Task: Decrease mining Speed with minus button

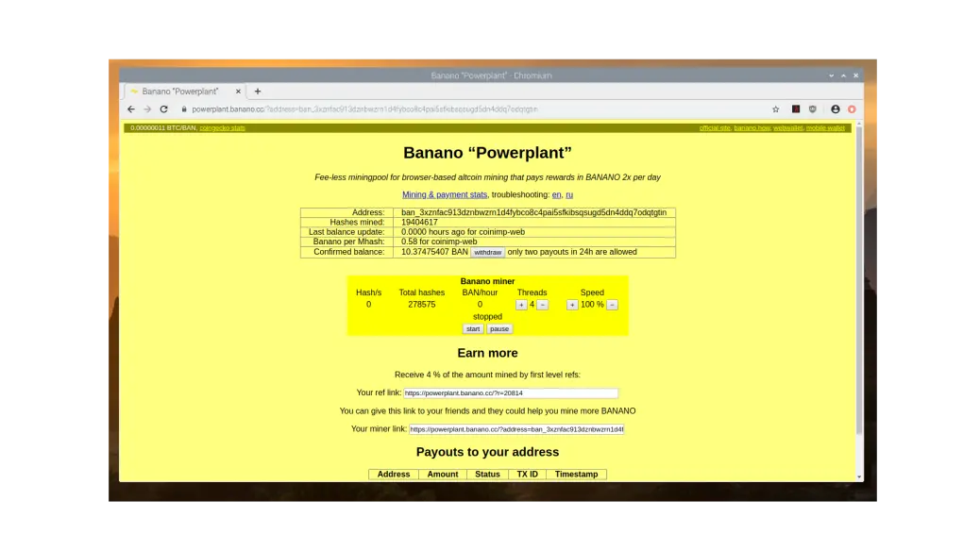Action: click(613, 305)
